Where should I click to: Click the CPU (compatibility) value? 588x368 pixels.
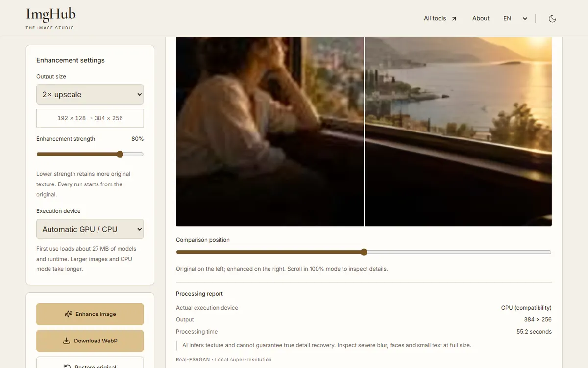pos(526,308)
